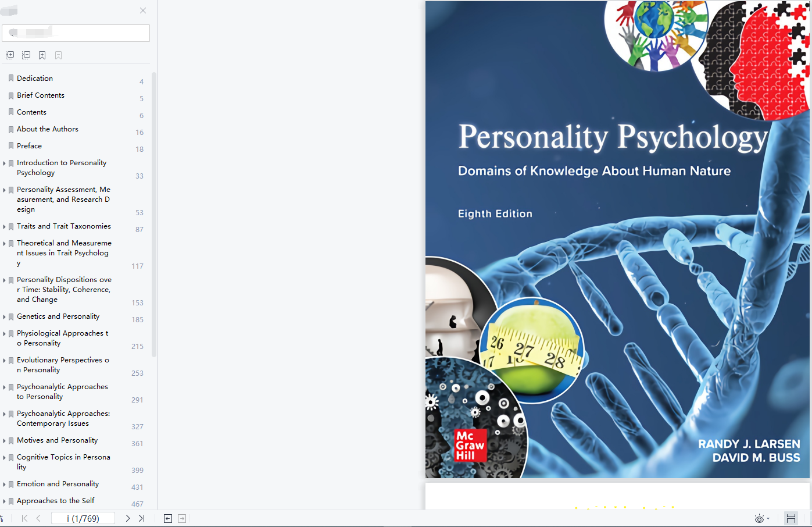Go to the next page
Image resolution: width=812 pixels, height=527 pixels.
pos(128,518)
